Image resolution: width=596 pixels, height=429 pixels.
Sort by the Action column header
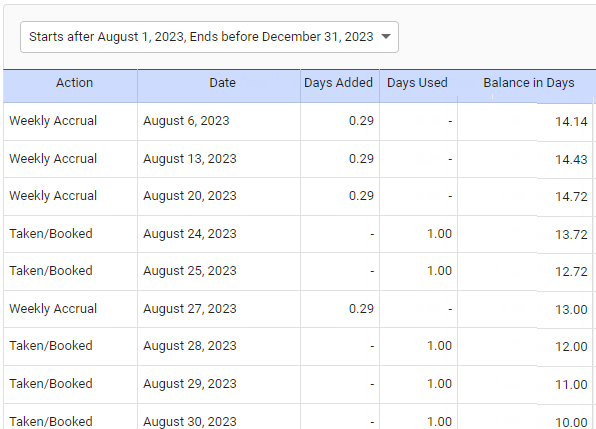pyautogui.click(x=74, y=83)
